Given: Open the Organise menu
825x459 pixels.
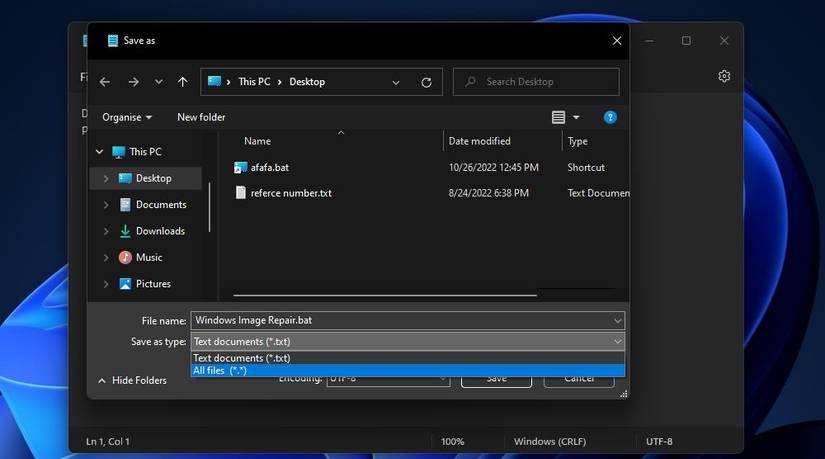Looking at the screenshot, I should (127, 117).
